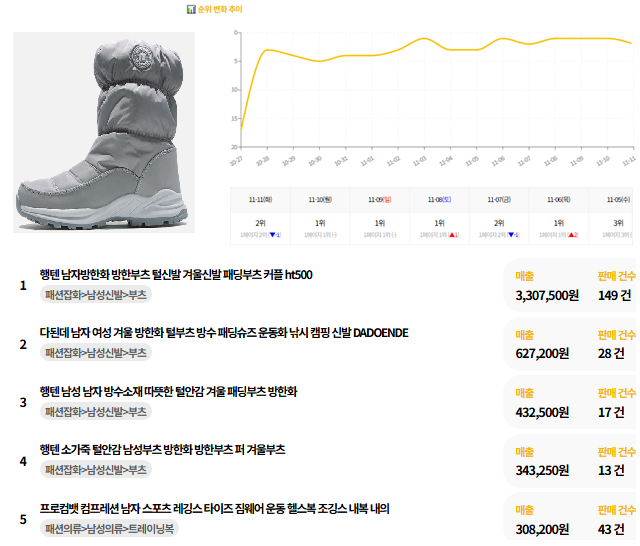The height and width of the screenshot is (546, 640).
Task: Select the 11-09(일) date column header
Action: pyautogui.click(x=379, y=199)
